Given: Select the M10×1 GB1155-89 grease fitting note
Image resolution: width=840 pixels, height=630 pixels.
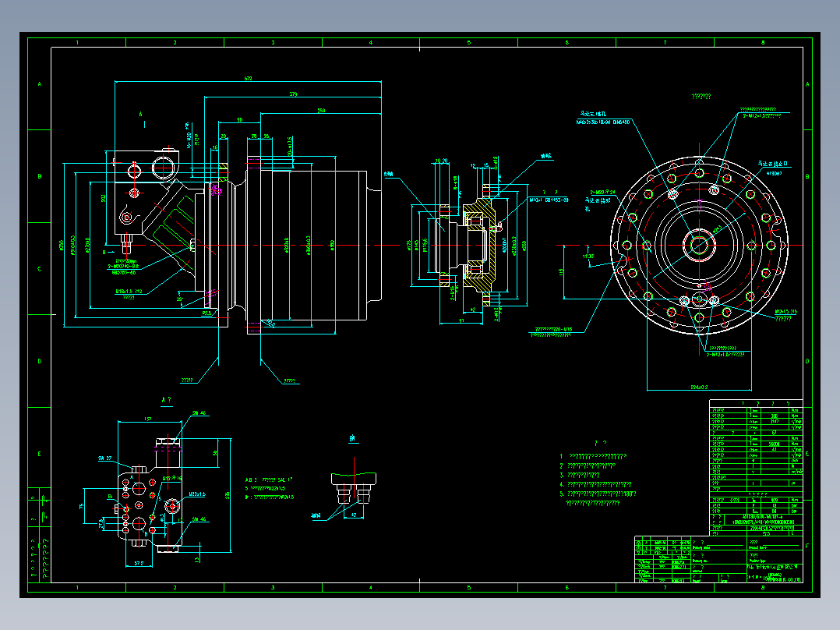Looking at the screenshot, I should coord(549,200).
